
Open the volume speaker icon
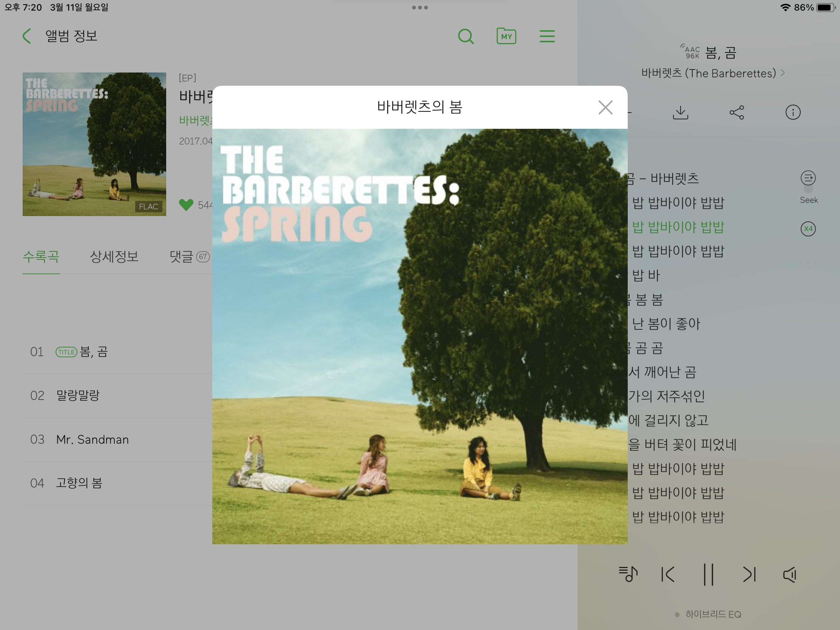pos(790,574)
